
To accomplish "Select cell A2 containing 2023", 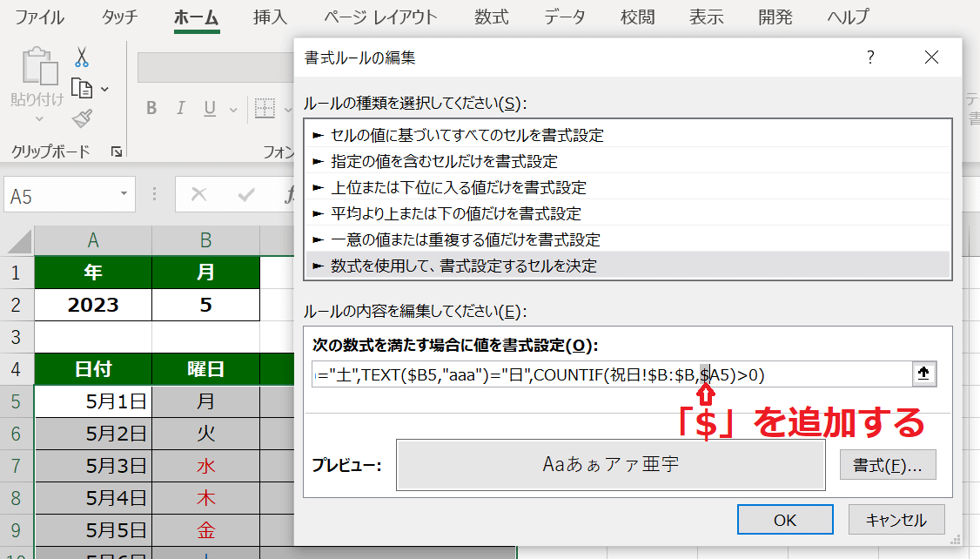I will click(93, 305).
